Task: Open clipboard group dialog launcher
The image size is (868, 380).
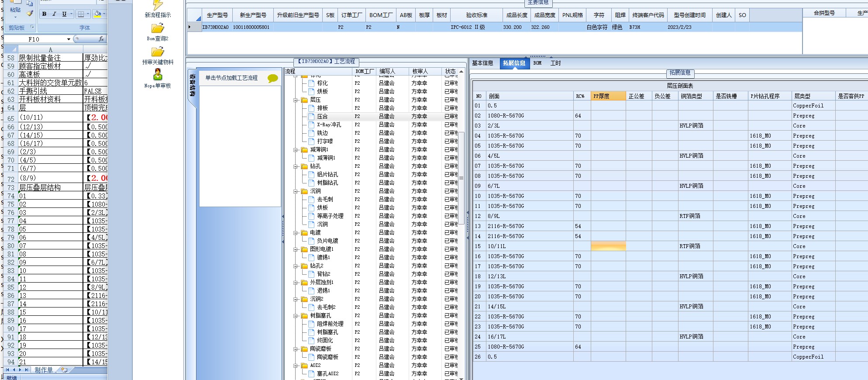Action: (x=32, y=27)
